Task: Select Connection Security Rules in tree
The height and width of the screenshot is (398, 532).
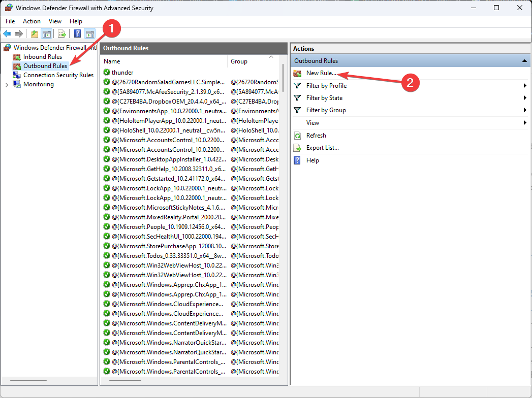Action: 58,75
